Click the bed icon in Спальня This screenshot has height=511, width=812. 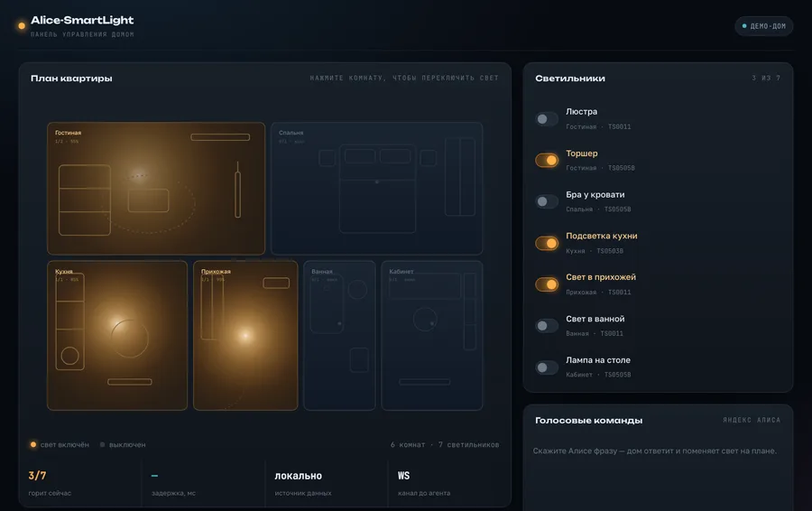tap(377, 189)
